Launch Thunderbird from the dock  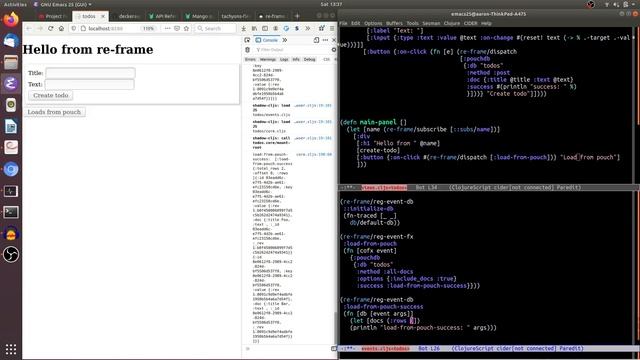(x=11, y=41)
